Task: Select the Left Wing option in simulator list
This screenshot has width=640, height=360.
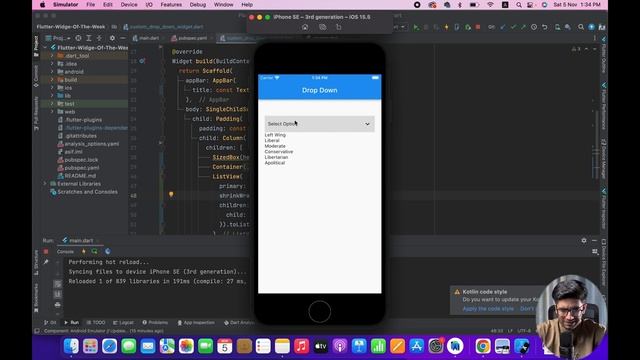Action: coord(275,135)
